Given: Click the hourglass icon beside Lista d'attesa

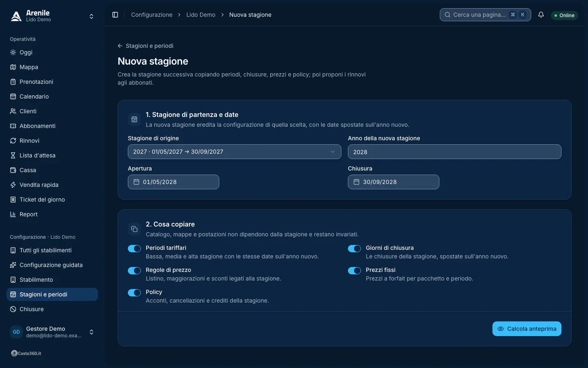Looking at the screenshot, I should (13, 155).
